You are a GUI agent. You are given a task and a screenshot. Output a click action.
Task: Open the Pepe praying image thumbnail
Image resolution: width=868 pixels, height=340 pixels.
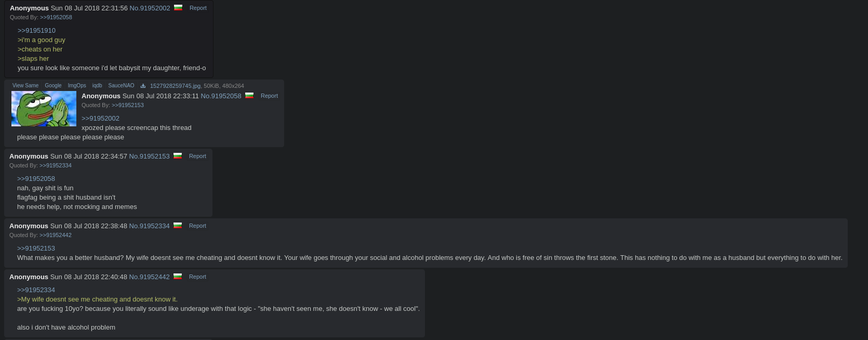pyautogui.click(x=44, y=109)
